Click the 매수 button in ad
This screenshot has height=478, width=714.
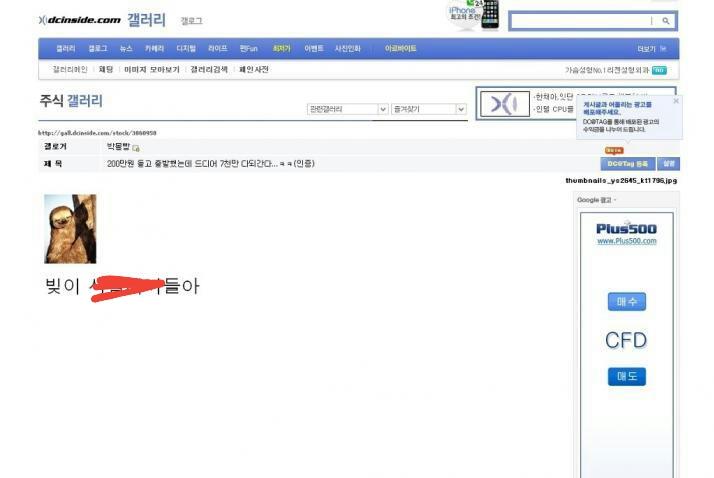point(627,301)
